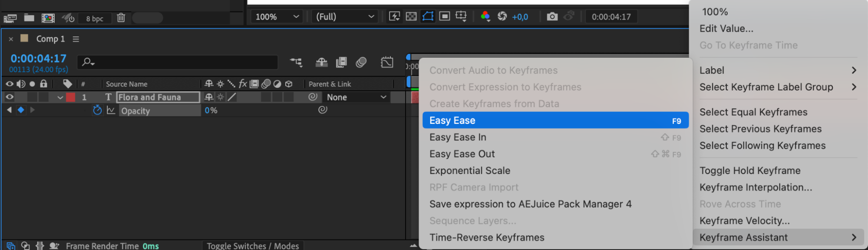Open the Parent None dropdown

click(356, 97)
